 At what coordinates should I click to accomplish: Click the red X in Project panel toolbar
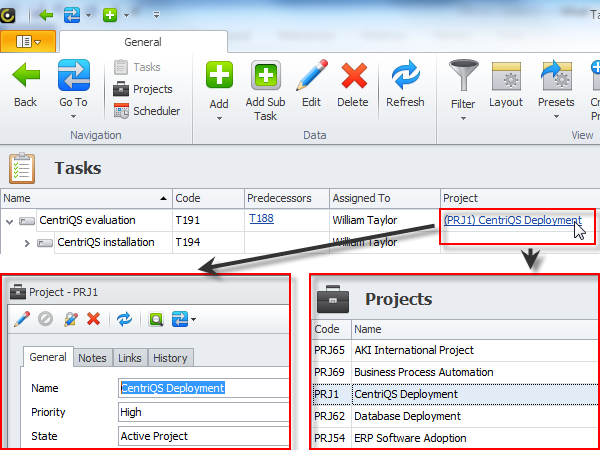[93, 319]
